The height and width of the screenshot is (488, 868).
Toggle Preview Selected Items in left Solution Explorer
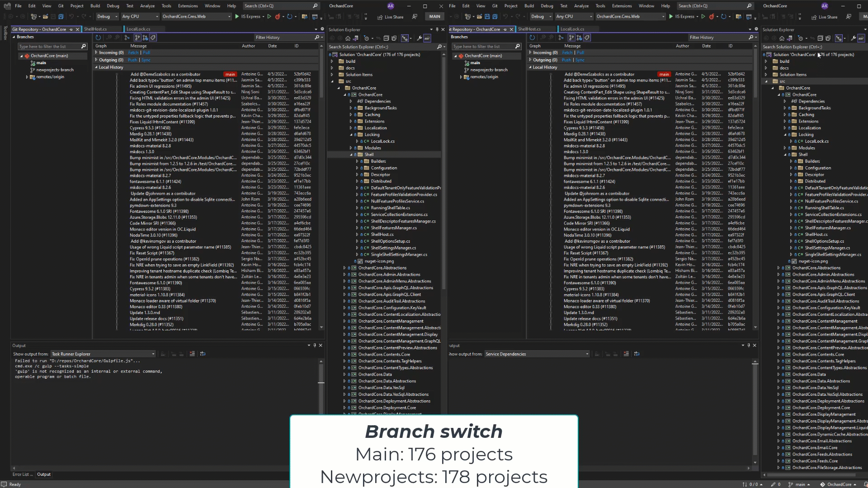(x=427, y=38)
